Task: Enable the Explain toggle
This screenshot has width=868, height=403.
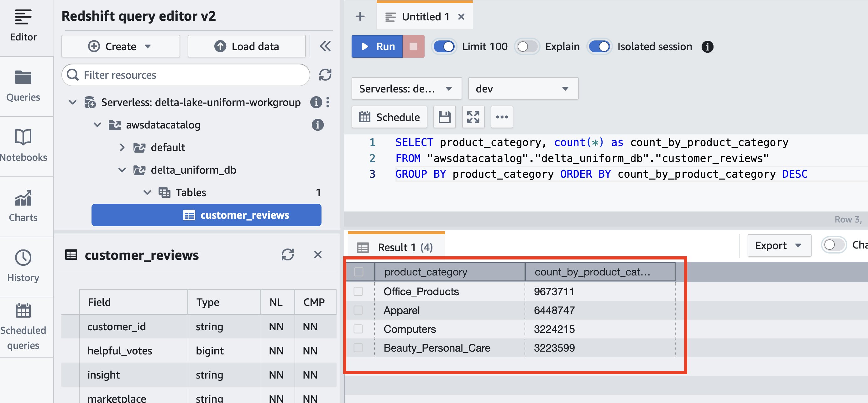Action: (527, 46)
